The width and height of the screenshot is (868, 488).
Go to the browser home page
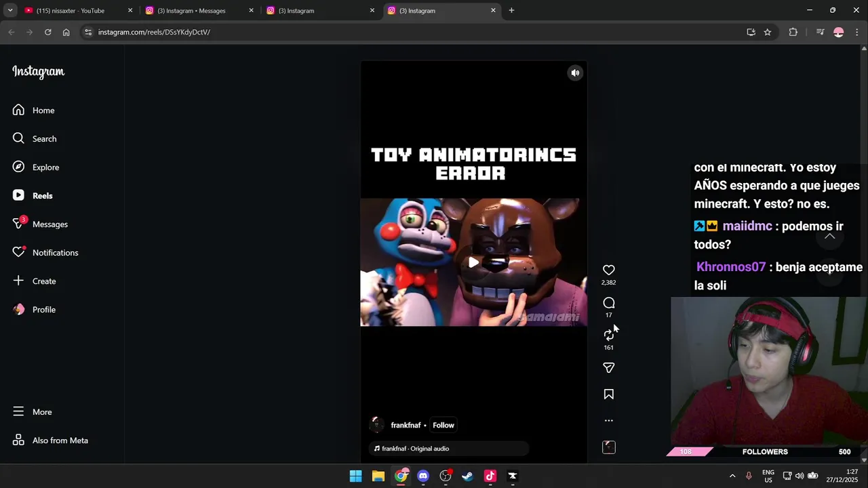click(66, 32)
